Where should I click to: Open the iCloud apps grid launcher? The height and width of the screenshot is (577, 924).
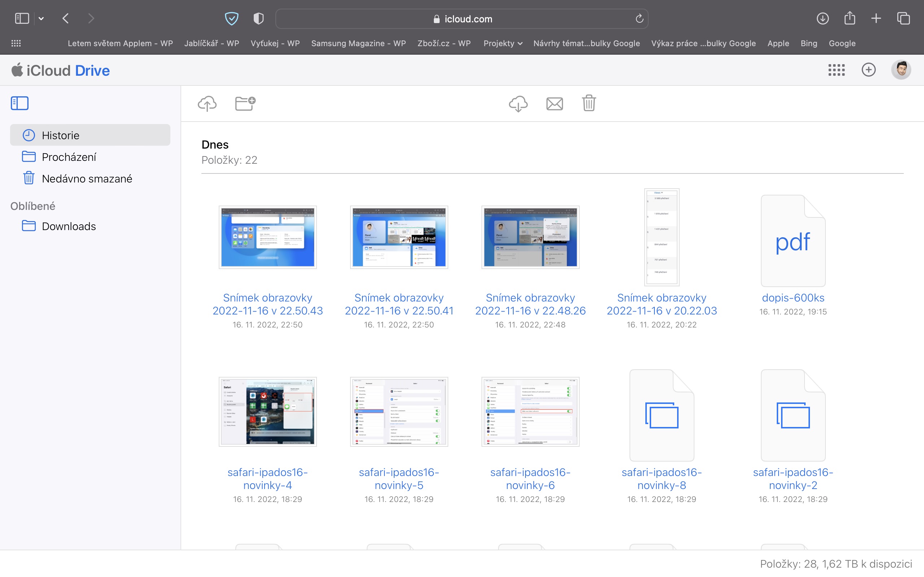[836, 70]
